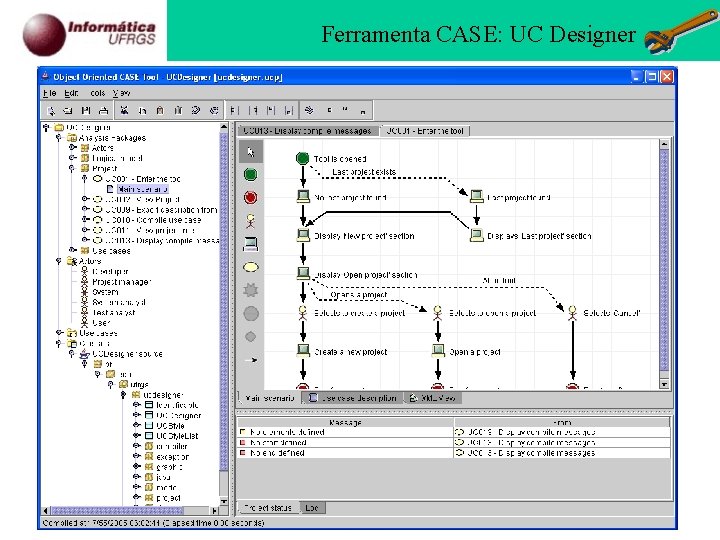
Task: Click the Redo toolbar icon
Action: (x=214, y=110)
